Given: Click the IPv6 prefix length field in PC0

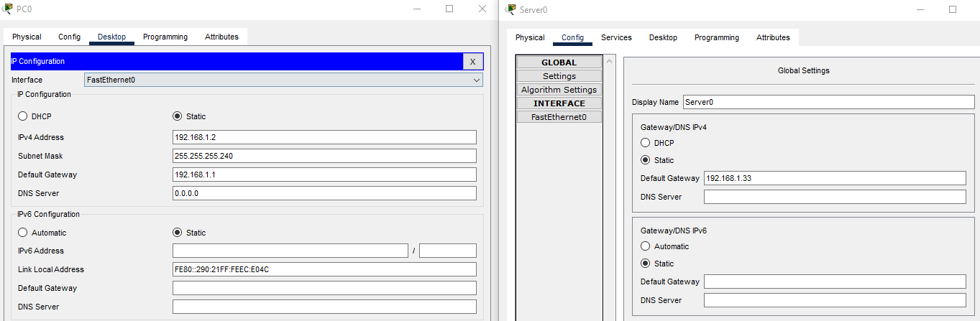Looking at the screenshot, I should click(448, 251).
